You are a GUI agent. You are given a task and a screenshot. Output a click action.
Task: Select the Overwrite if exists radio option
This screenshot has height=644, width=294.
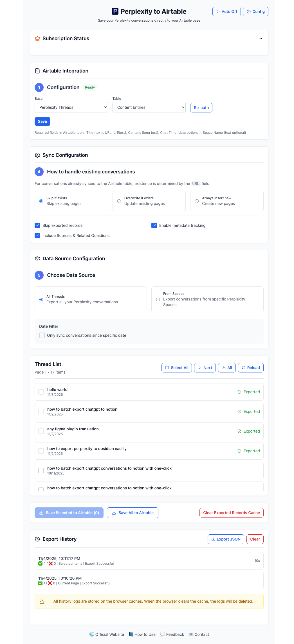pyautogui.click(x=119, y=201)
